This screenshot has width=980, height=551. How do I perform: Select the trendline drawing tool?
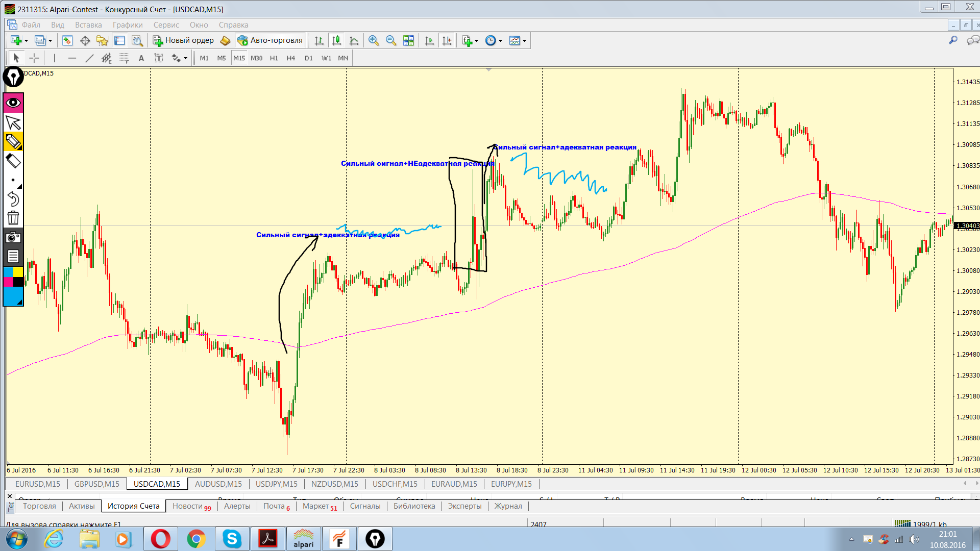pyautogui.click(x=89, y=58)
